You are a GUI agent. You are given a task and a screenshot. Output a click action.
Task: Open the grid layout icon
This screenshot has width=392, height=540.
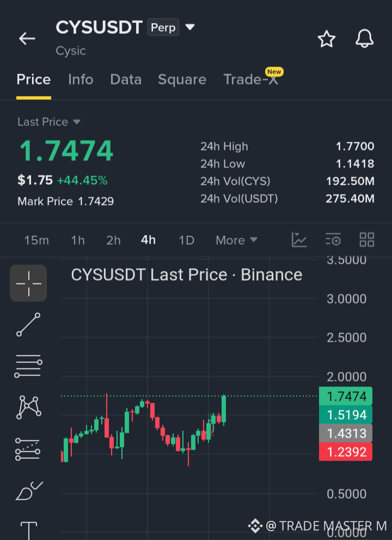click(x=367, y=240)
